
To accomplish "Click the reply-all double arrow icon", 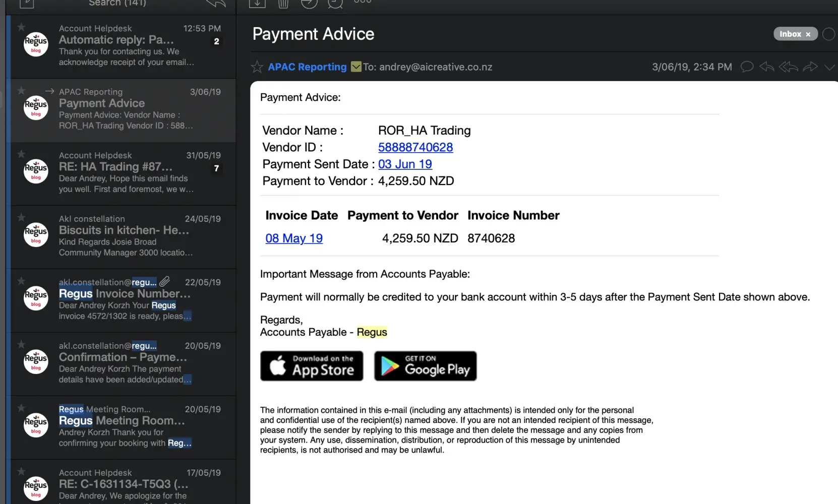I will pyautogui.click(x=788, y=67).
